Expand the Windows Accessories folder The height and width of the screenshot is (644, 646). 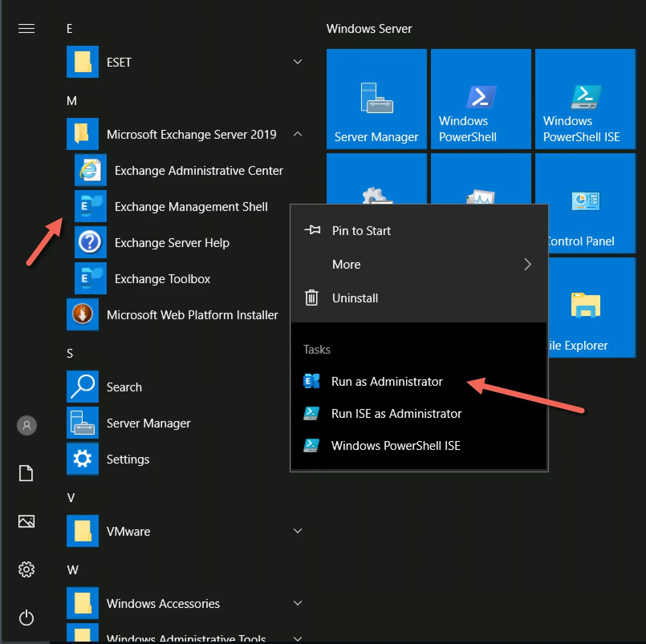(x=298, y=603)
